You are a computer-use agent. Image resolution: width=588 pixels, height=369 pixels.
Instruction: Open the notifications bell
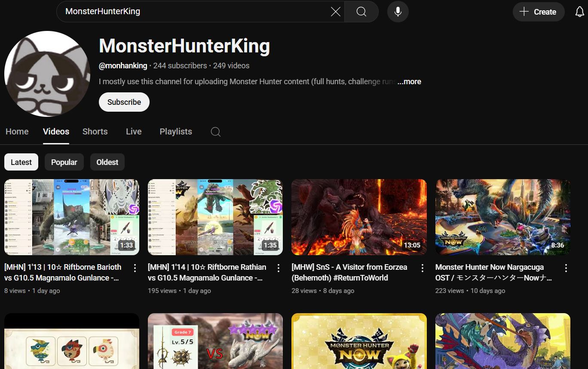[x=580, y=12]
